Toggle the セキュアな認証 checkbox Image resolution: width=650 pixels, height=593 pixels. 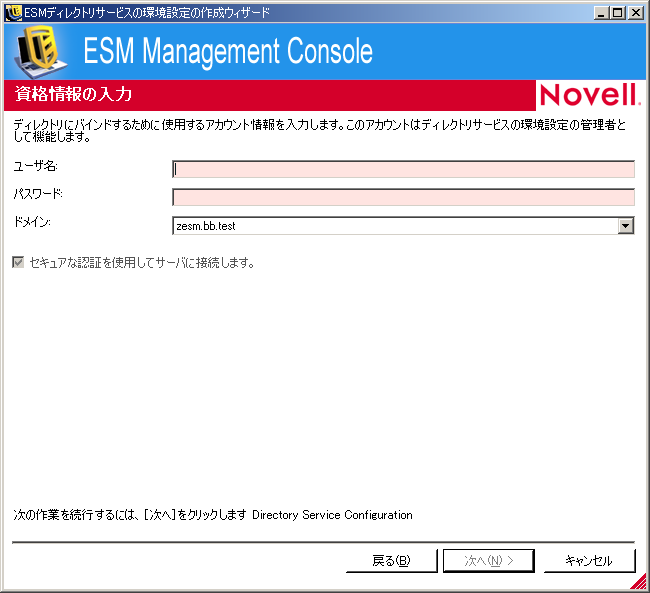[18, 262]
